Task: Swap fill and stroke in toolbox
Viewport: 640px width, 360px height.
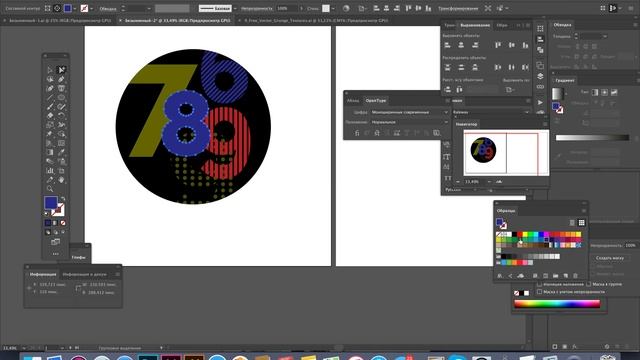Action: coord(62,199)
